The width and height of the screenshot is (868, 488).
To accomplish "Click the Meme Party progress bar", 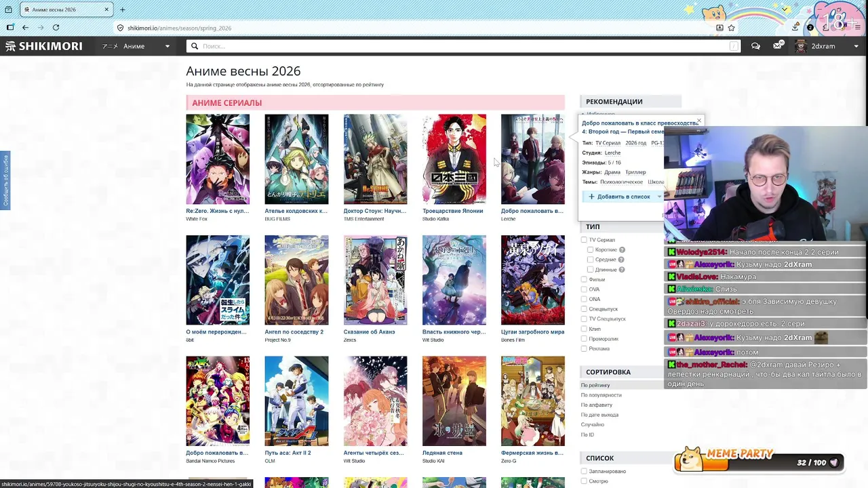I will [x=758, y=462].
